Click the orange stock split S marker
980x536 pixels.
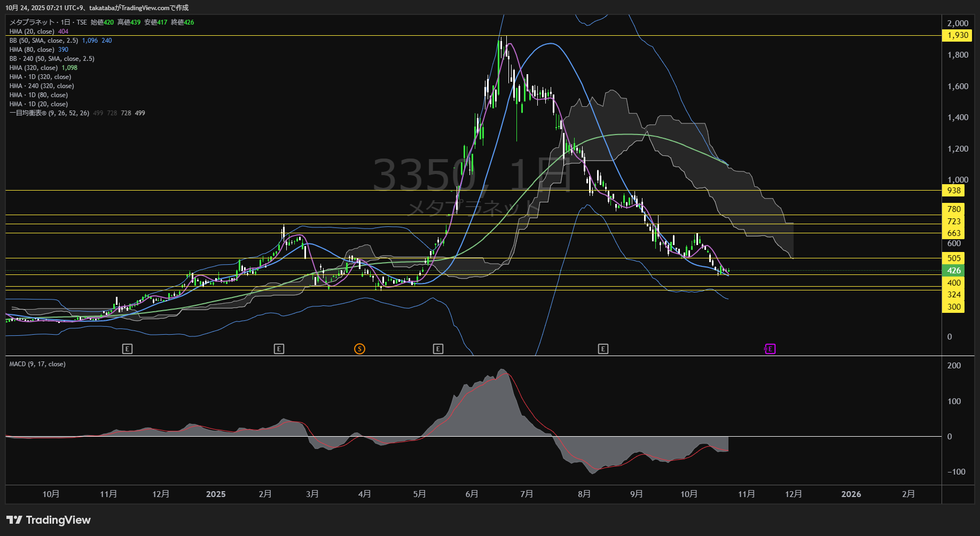(359, 349)
